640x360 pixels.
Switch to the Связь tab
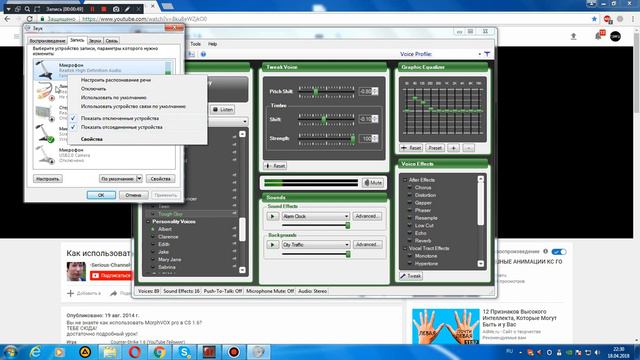[111, 41]
